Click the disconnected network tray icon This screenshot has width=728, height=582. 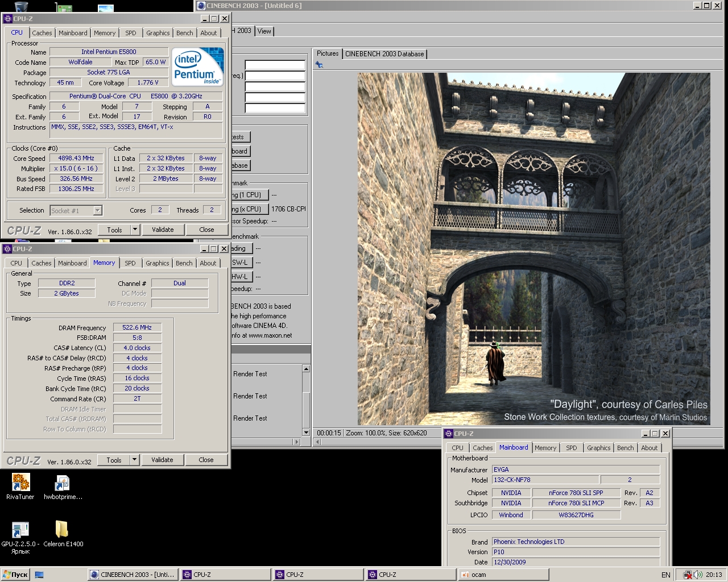coord(688,575)
